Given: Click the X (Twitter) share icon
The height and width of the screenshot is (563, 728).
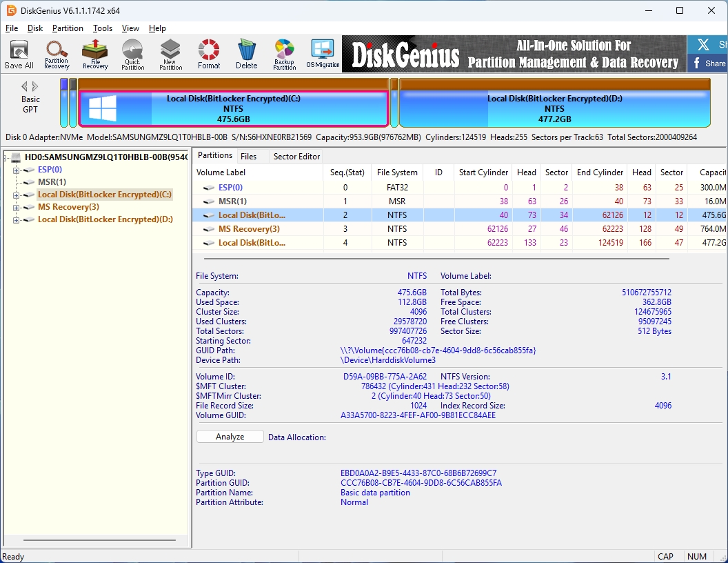Looking at the screenshot, I should (703, 45).
